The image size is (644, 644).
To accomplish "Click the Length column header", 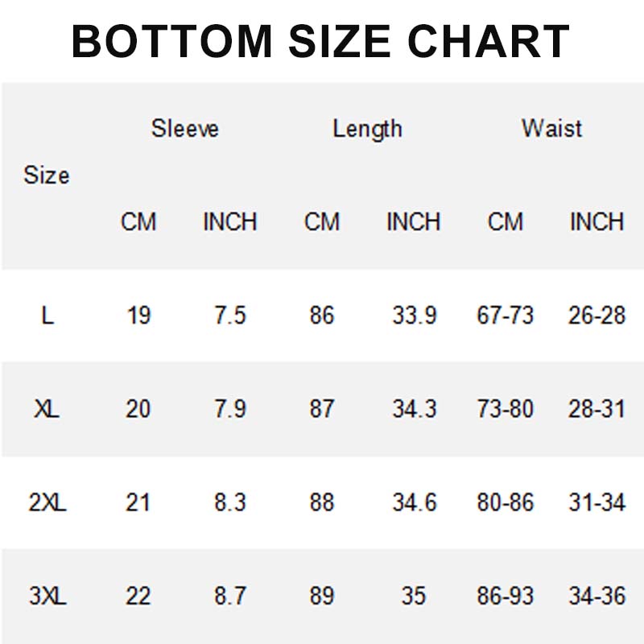I will [x=367, y=129].
